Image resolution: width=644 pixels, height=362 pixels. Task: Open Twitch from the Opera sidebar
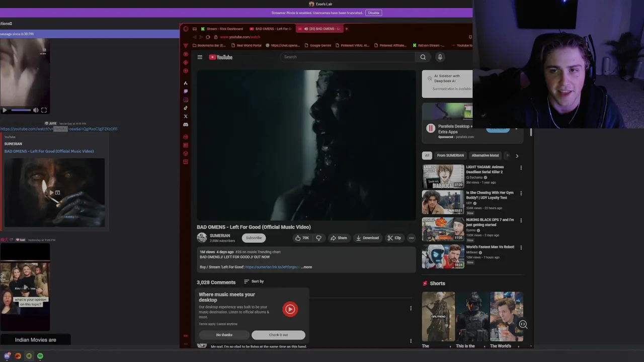click(186, 92)
